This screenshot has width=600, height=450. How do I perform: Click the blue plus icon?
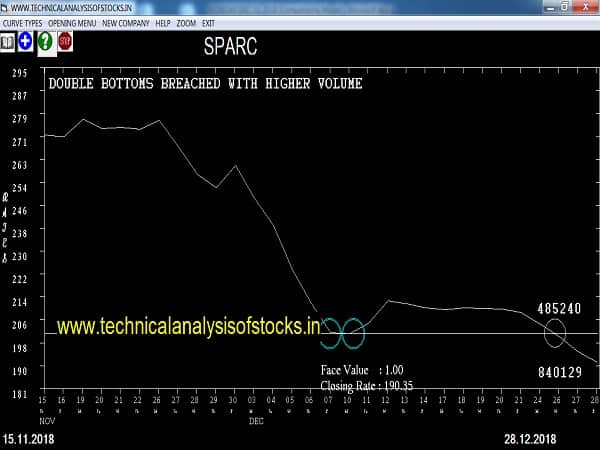24,41
